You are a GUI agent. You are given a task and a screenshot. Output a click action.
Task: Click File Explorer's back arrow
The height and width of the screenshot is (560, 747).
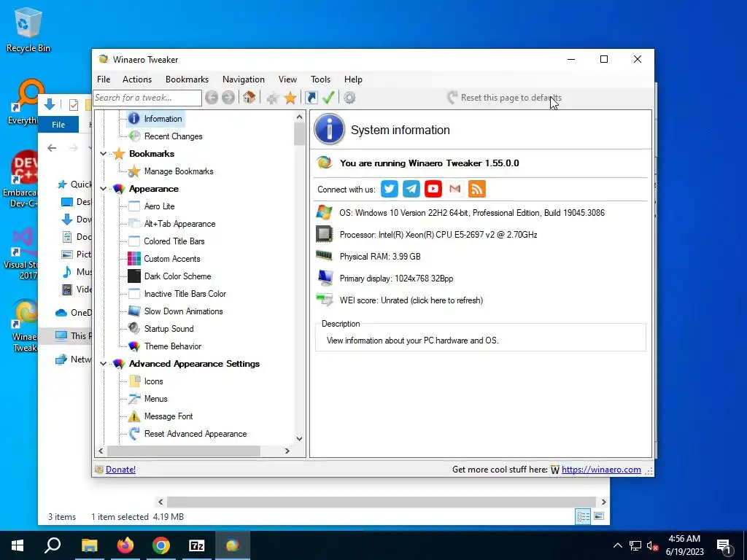pyautogui.click(x=52, y=148)
